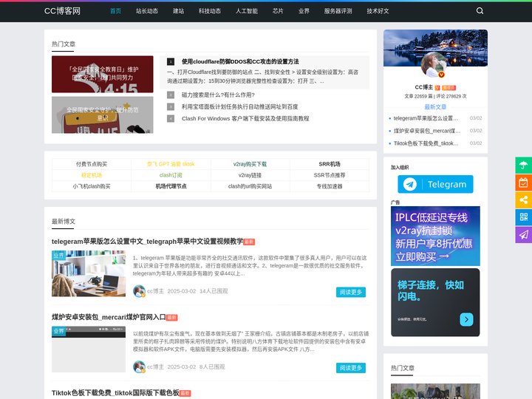Click author avatar on 煤炉 post
The width and height of the screenshot is (532, 399).
point(139,366)
